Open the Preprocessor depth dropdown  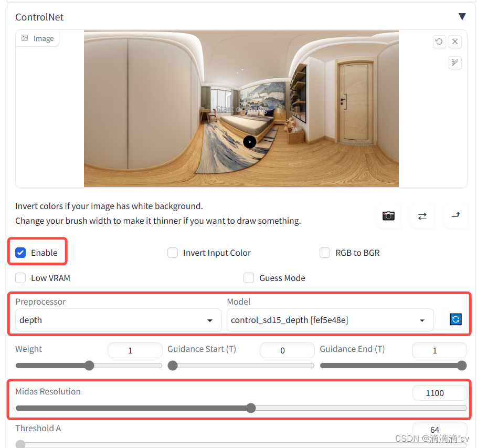click(x=119, y=320)
